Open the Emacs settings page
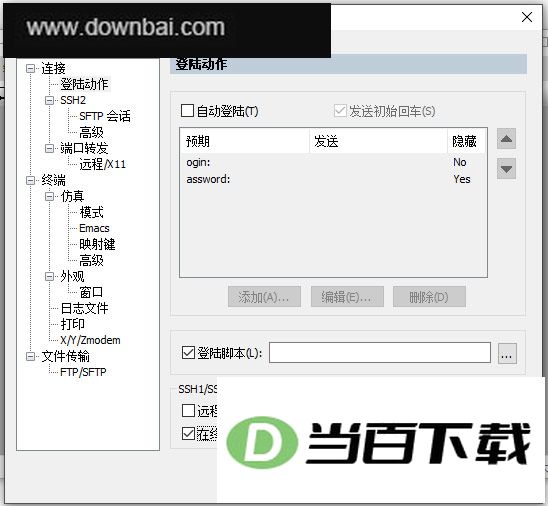 [x=94, y=228]
